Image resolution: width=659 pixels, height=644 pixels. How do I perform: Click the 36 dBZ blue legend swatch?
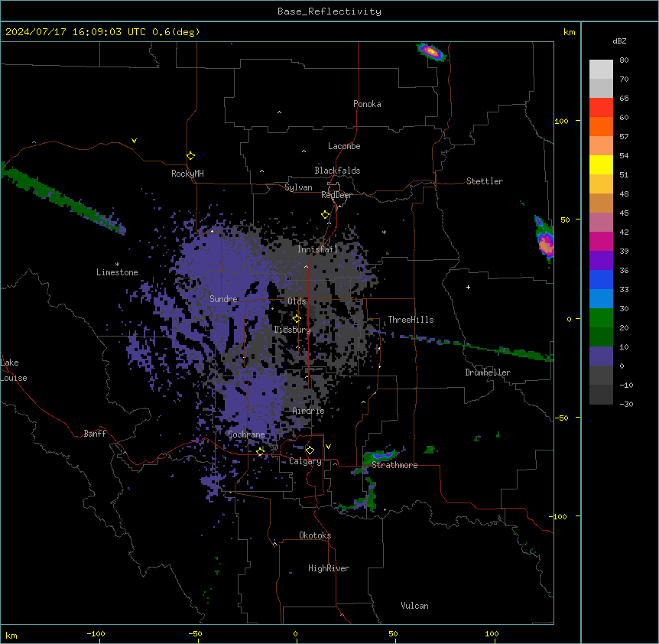click(x=601, y=279)
